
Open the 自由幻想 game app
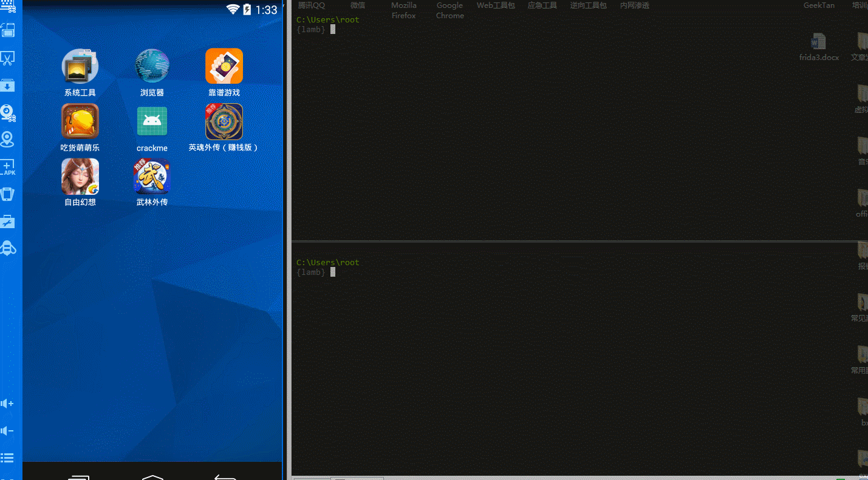tap(80, 182)
